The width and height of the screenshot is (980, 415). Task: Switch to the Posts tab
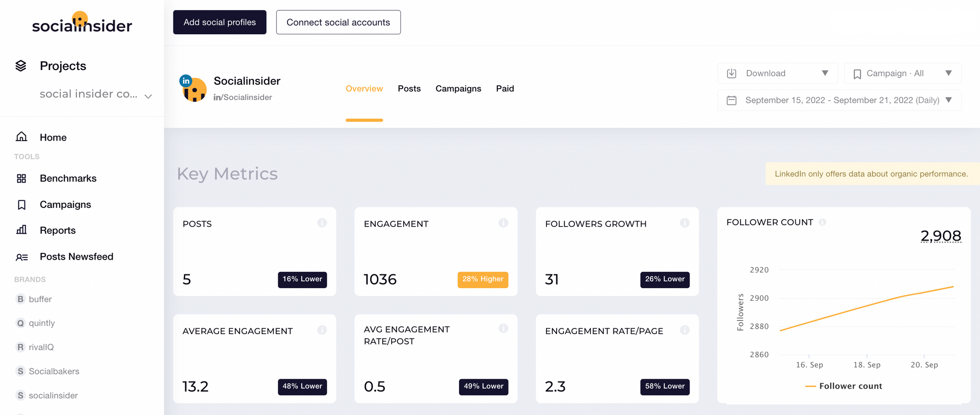(x=409, y=89)
